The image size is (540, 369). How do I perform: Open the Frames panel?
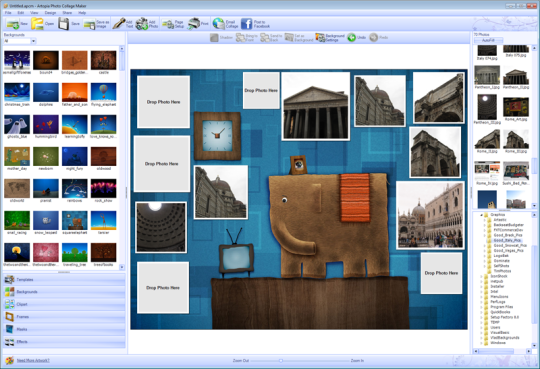point(64,317)
